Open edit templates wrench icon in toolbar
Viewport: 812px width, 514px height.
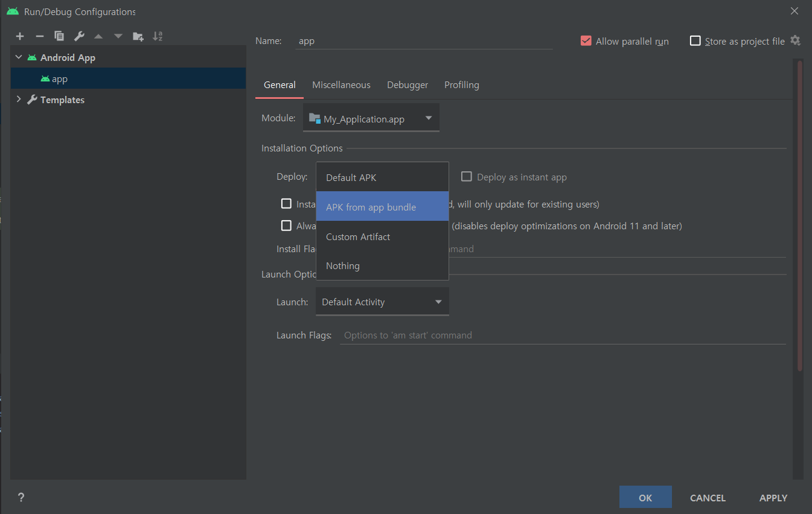[x=79, y=36]
